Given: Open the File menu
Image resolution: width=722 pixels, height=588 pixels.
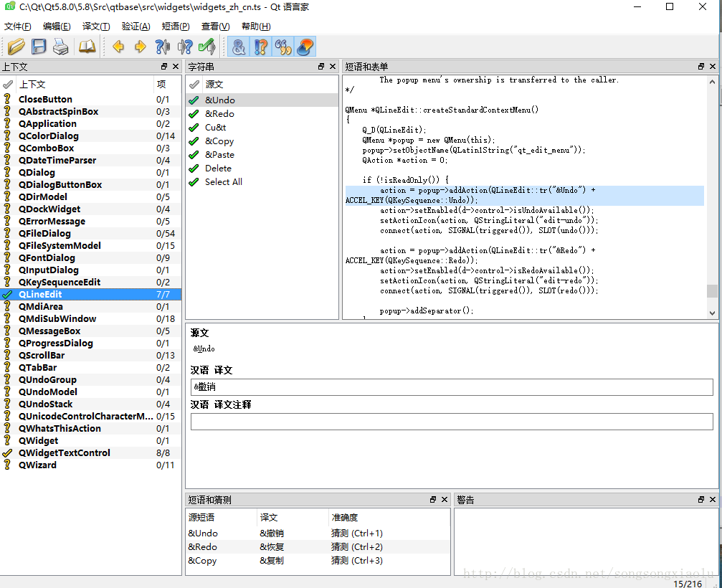Looking at the screenshot, I should (x=17, y=27).
